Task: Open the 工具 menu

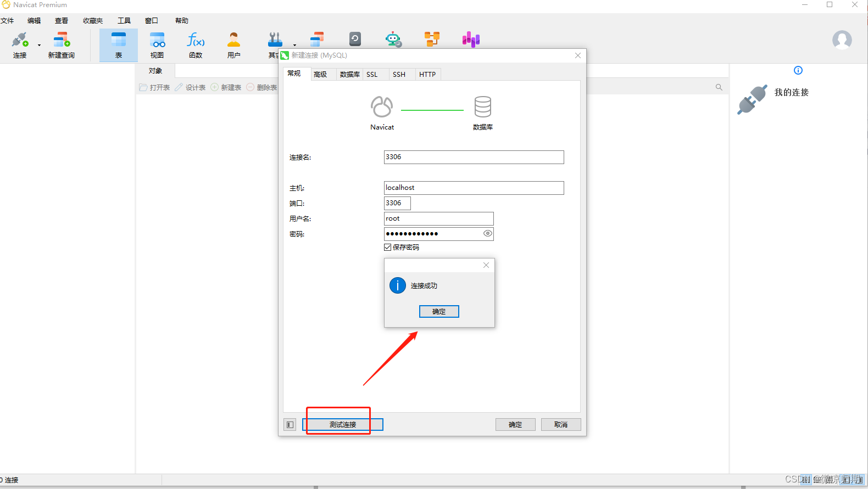Action: (x=124, y=21)
